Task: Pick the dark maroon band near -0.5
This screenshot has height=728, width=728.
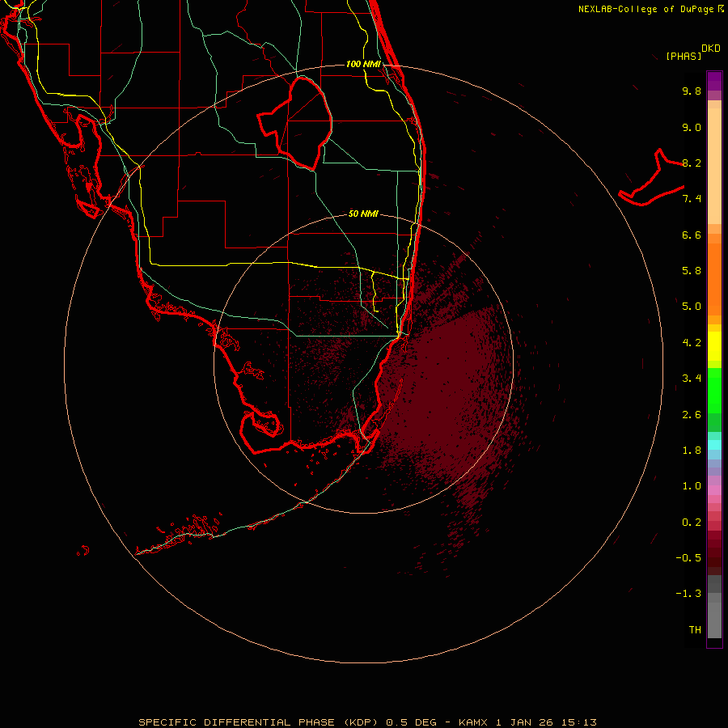Action: tap(714, 557)
